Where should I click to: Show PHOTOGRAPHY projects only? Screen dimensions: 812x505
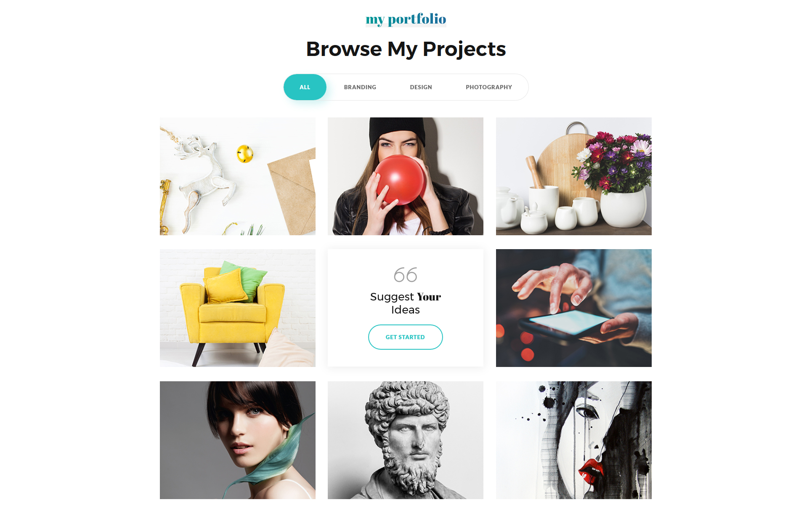click(x=488, y=87)
